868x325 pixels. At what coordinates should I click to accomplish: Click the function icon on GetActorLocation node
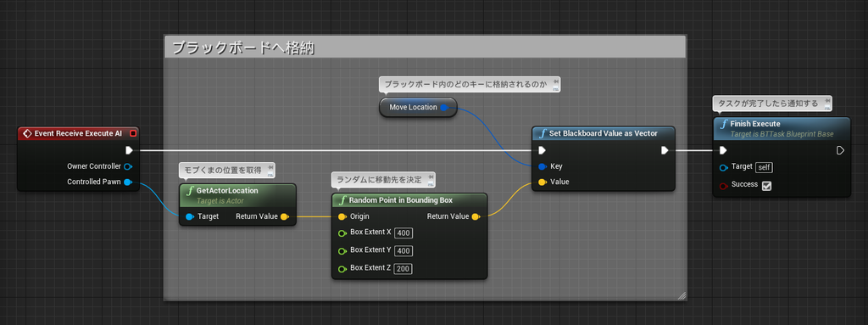(191, 191)
